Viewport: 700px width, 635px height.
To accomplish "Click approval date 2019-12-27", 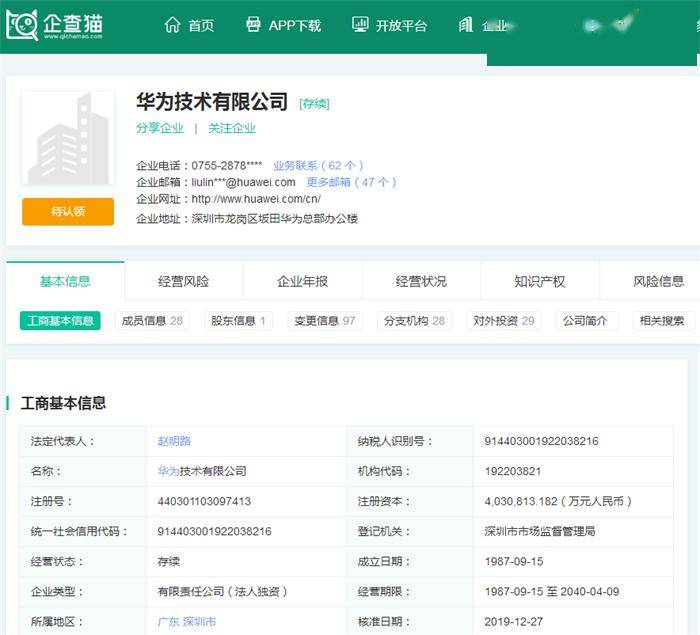I will (x=514, y=622).
